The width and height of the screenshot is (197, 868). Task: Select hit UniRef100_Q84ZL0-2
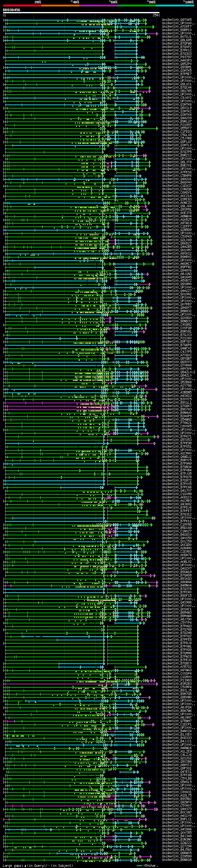(x=179, y=372)
